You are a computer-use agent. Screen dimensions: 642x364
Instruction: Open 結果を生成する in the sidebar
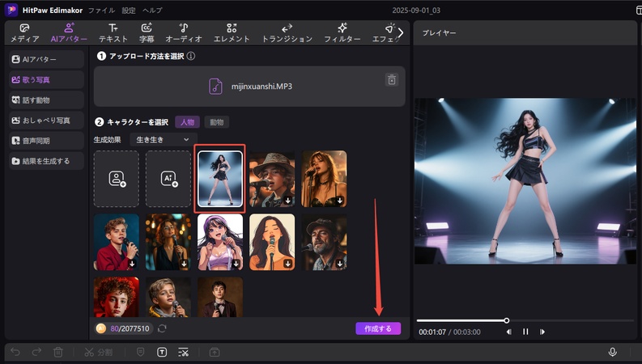click(x=47, y=161)
